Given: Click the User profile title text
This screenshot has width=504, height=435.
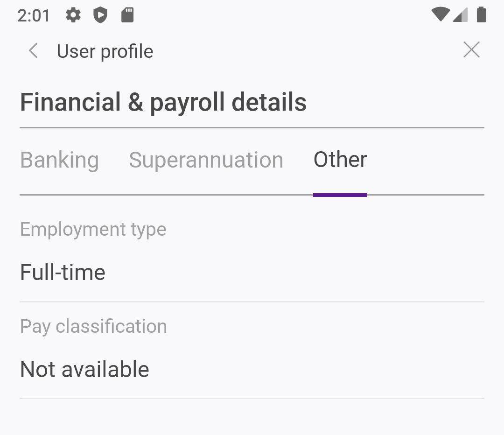Looking at the screenshot, I should click(x=105, y=51).
